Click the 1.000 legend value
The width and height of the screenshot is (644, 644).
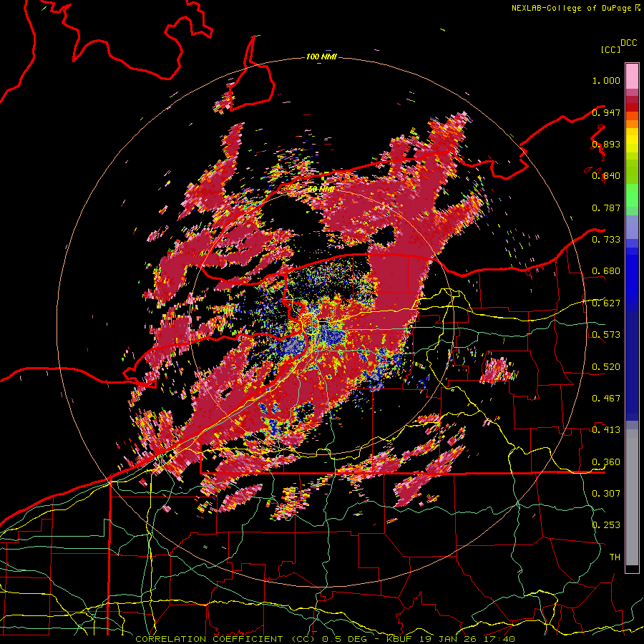pyautogui.click(x=606, y=80)
